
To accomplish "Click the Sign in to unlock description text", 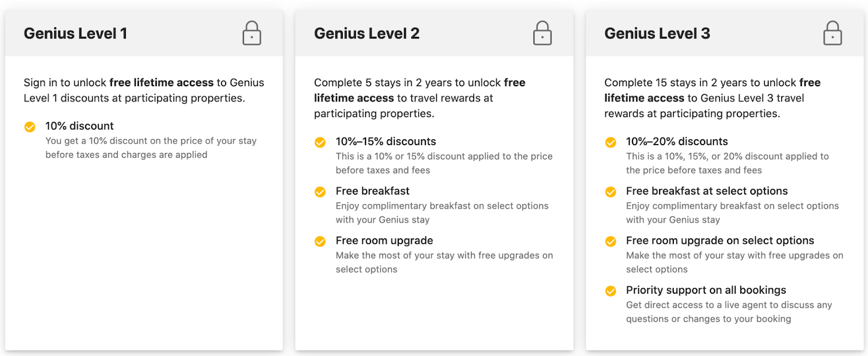I will [x=144, y=90].
